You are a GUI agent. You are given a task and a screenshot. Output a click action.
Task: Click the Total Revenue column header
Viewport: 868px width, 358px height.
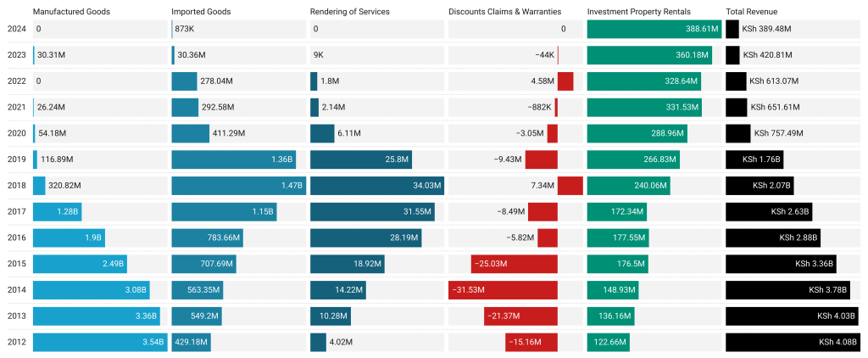752,12
